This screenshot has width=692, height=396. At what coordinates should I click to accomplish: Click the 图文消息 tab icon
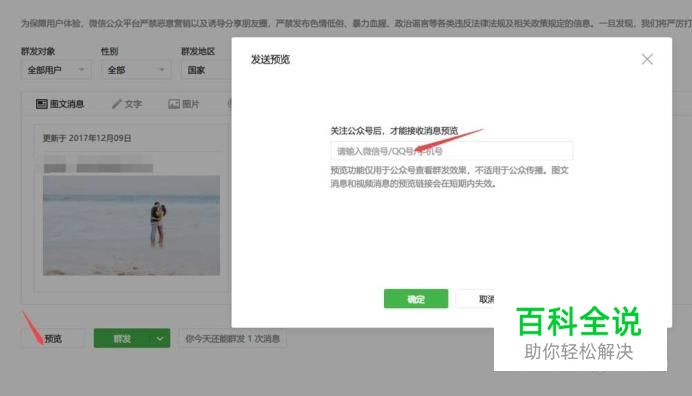[41, 104]
